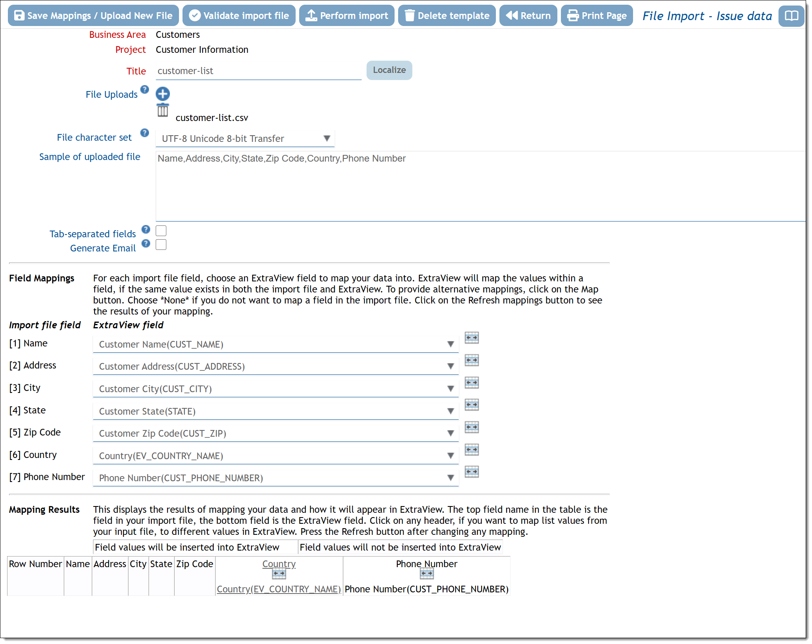Click Phone Number(CUST_PHONE_NUMBER) results cell

pos(426,589)
